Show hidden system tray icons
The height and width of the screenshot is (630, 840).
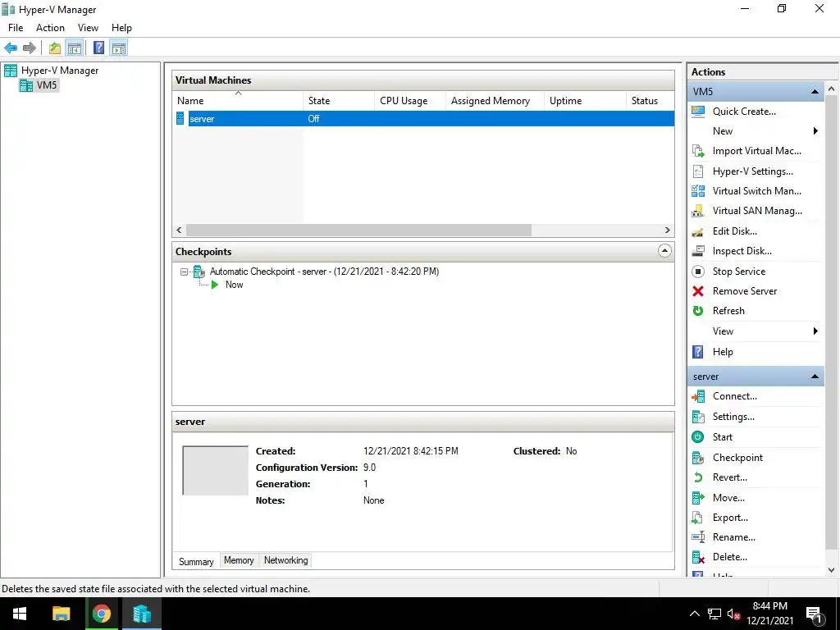click(x=694, y=614)
